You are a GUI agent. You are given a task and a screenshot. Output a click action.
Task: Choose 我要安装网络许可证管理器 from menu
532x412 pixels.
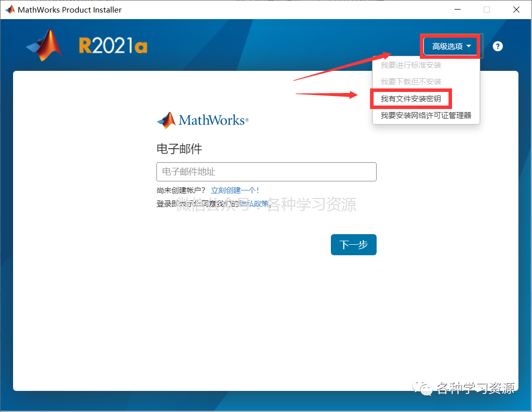tap(426, 115)
